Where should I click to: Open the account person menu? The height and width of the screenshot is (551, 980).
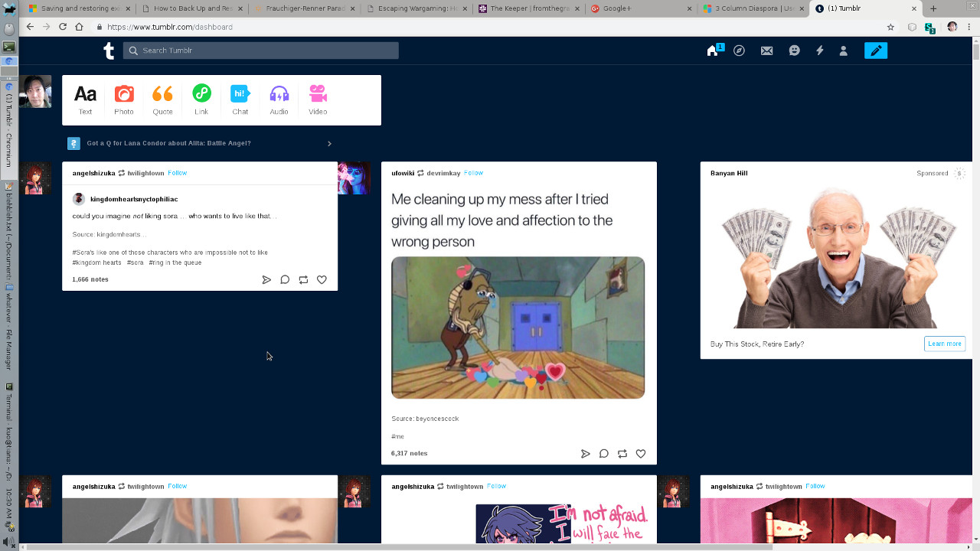[843, 51]
